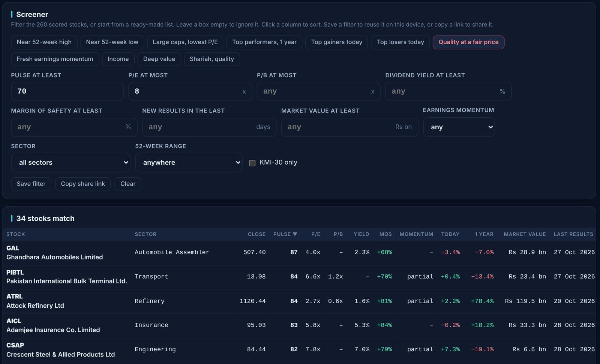
Task: Sort table by the YIELD column header
Action: click(x=361, y=234)
